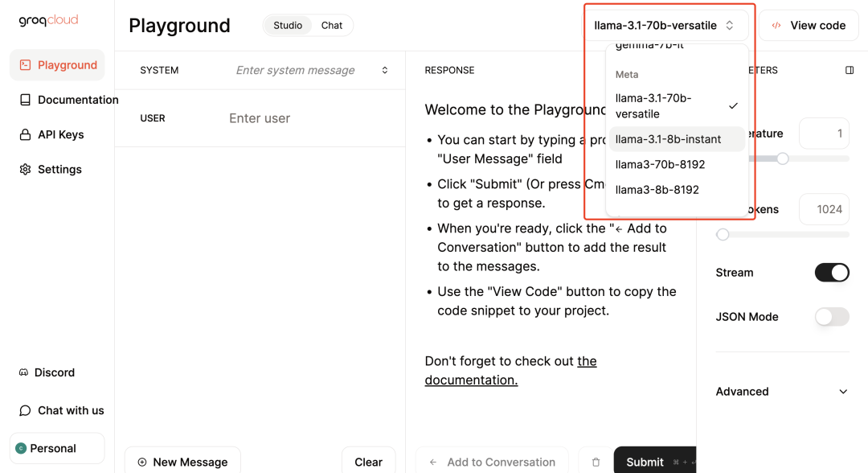Expand the SYSTEM message selector arrows
The width and height of the screenshot is (868, 473).
[x=385, y=71]
